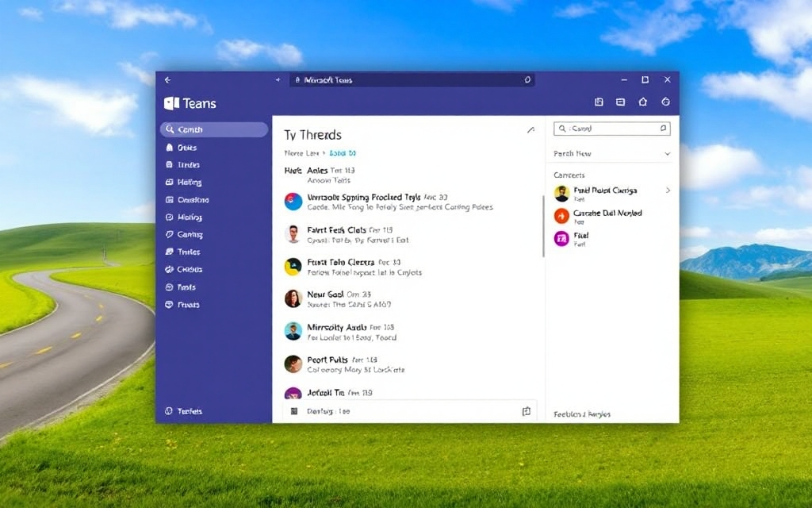Click the 'Feeblan J Benyles' footer text
The width and height of the screenshot is (812, 508).
click(582, 414)
